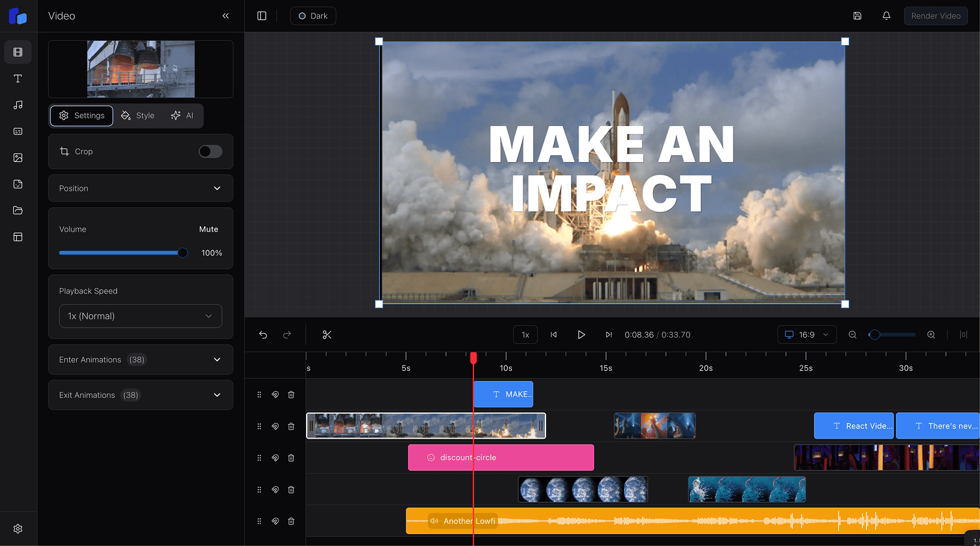980x546 pixels.
Task: Switch to the Style tab
Action: [x=138, y=116]
